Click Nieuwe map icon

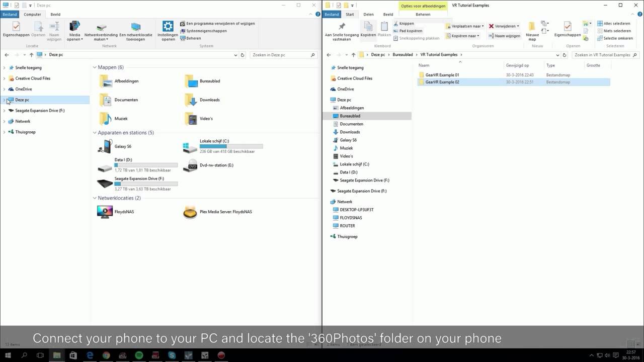(x=532, y=26)
